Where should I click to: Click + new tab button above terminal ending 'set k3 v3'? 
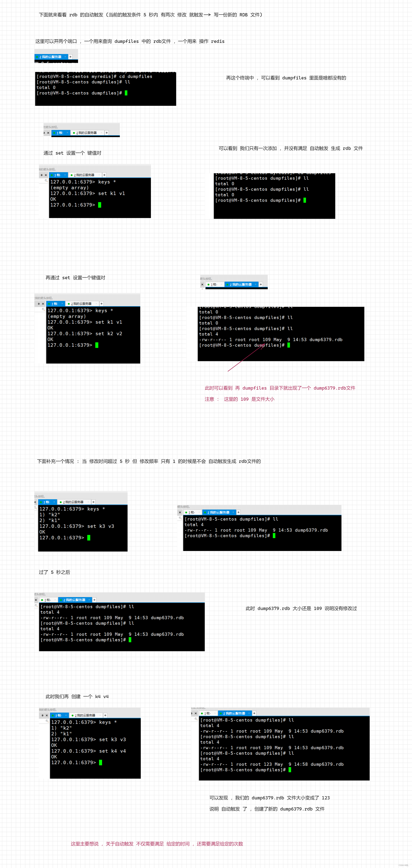click(x=93, y=502)
